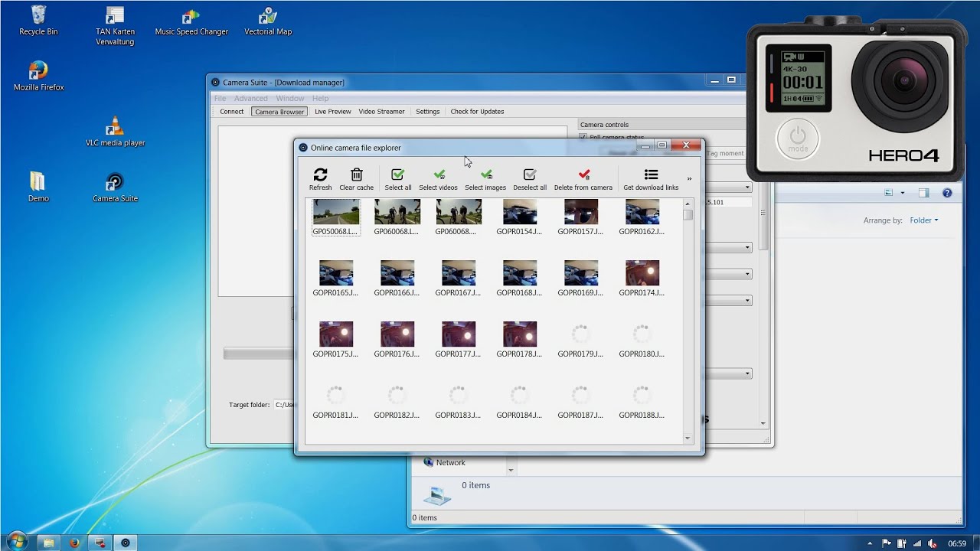Image resolution: width=980 pixels, height=551 pixels.
Task: Select the GOPR0162 image thumbnail
Action: click(x=642, y=212)
